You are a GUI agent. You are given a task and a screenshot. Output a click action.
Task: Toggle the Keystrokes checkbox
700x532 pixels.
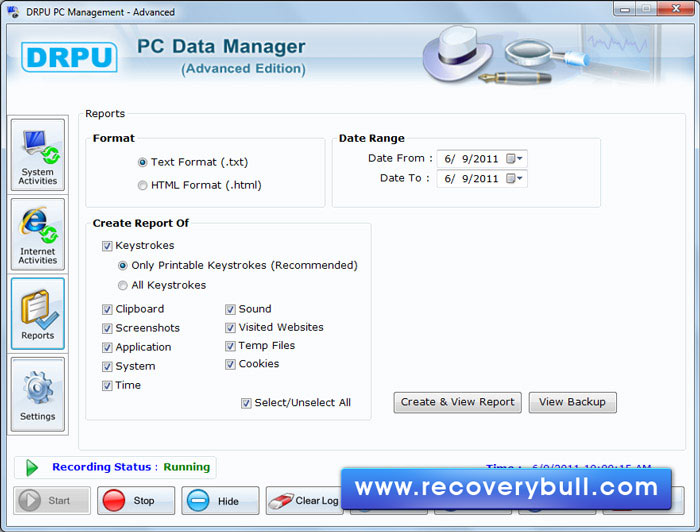pyautogui.click(x=107, y=246)
